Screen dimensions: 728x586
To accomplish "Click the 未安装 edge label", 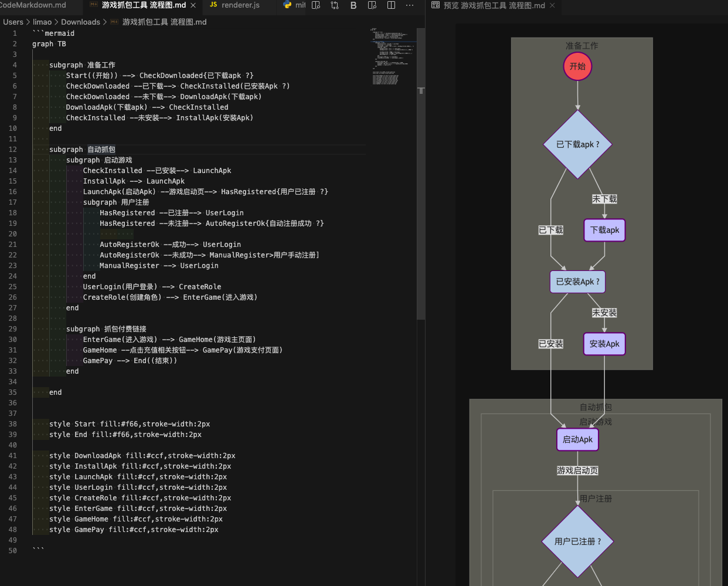I will click(x=604, y=313).
